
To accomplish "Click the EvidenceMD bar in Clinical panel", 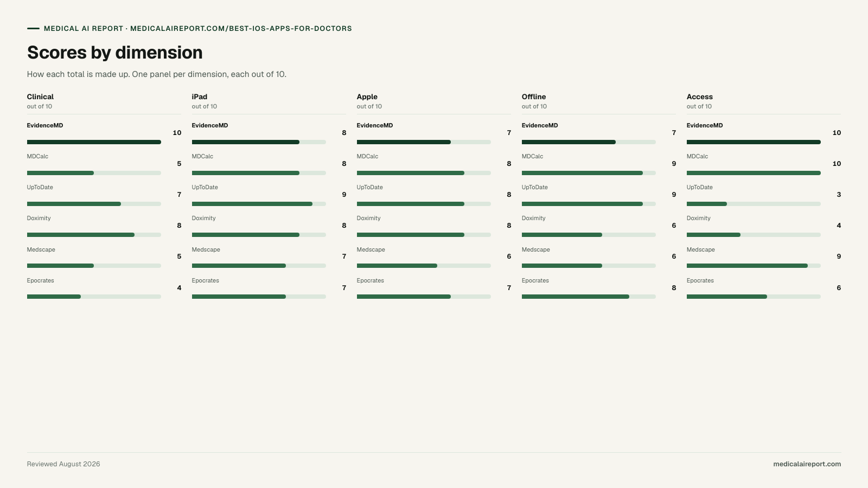I will 94,142.
